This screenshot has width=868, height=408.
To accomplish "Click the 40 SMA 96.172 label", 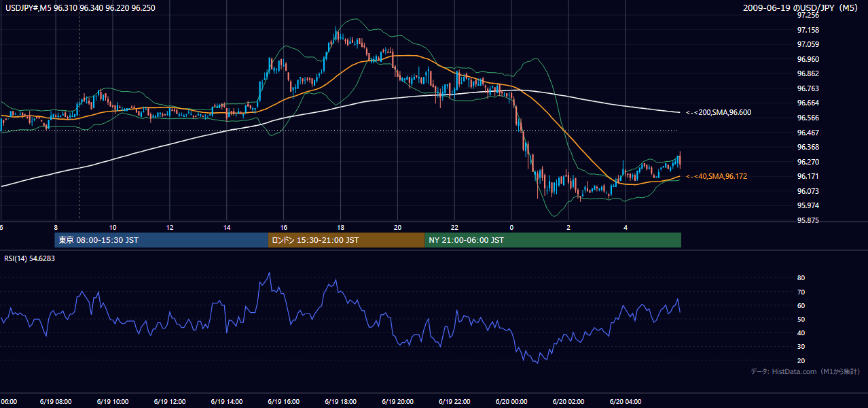I will (716, 176).
